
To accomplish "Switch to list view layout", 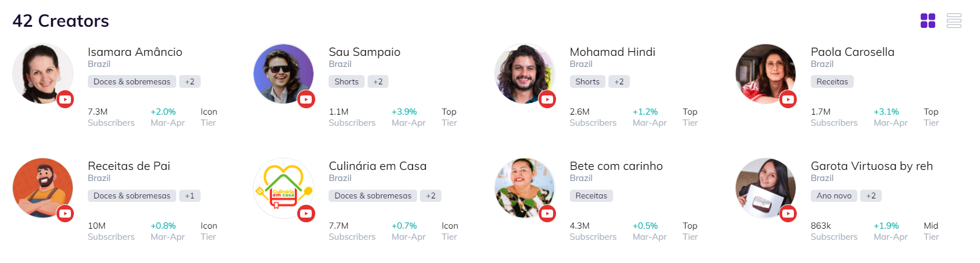I will (x=954, y=21).
